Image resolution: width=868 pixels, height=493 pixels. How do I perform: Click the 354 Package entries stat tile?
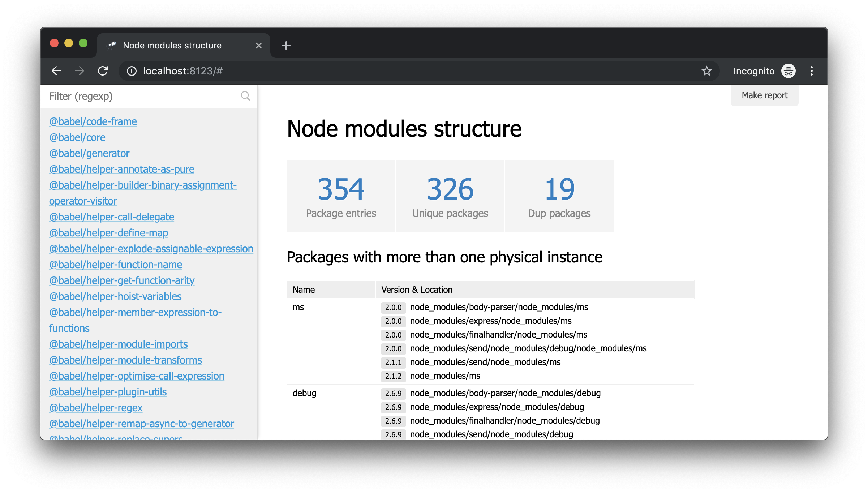click(x=341, y=196)
